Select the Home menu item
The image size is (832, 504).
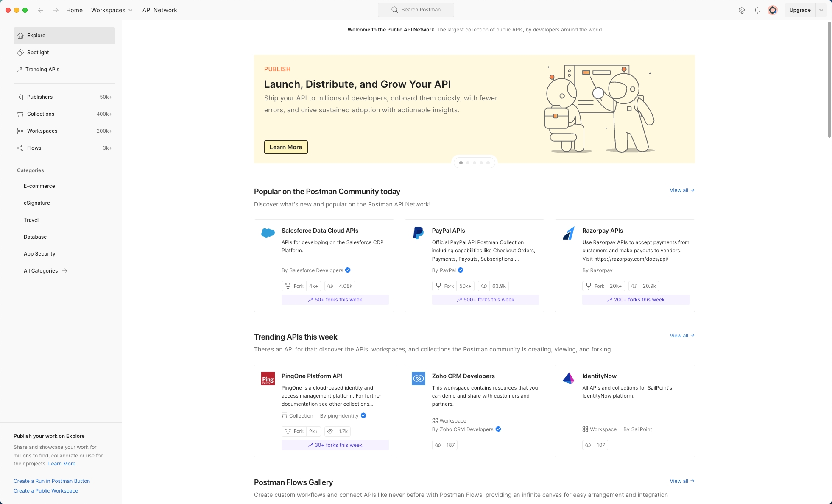point(74,10)
